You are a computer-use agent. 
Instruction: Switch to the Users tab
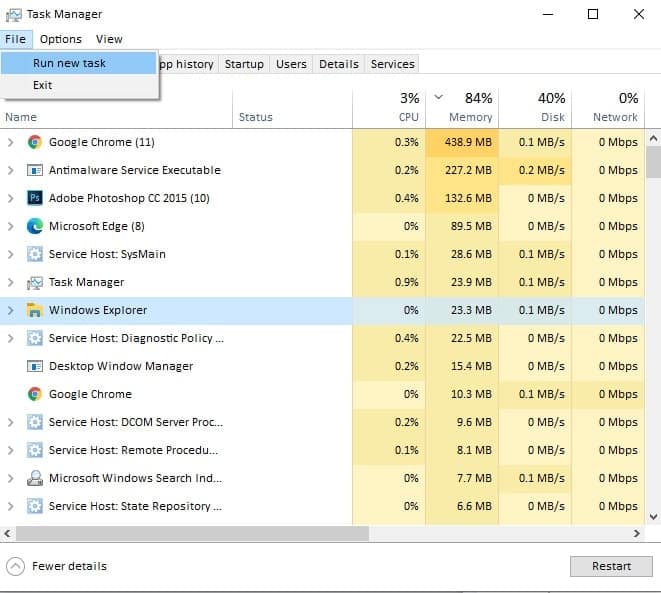tap(291, 64)
